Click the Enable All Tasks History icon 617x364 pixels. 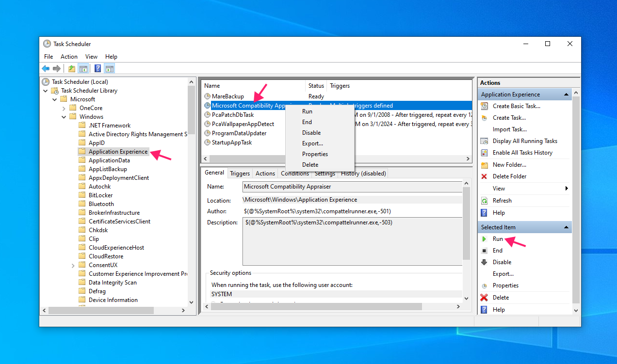coord(484,153)
